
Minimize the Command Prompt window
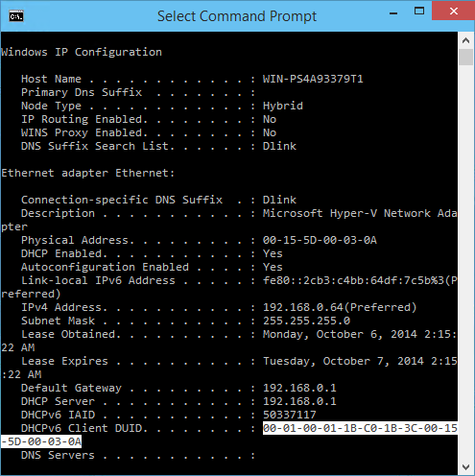[x=393, y=13]
